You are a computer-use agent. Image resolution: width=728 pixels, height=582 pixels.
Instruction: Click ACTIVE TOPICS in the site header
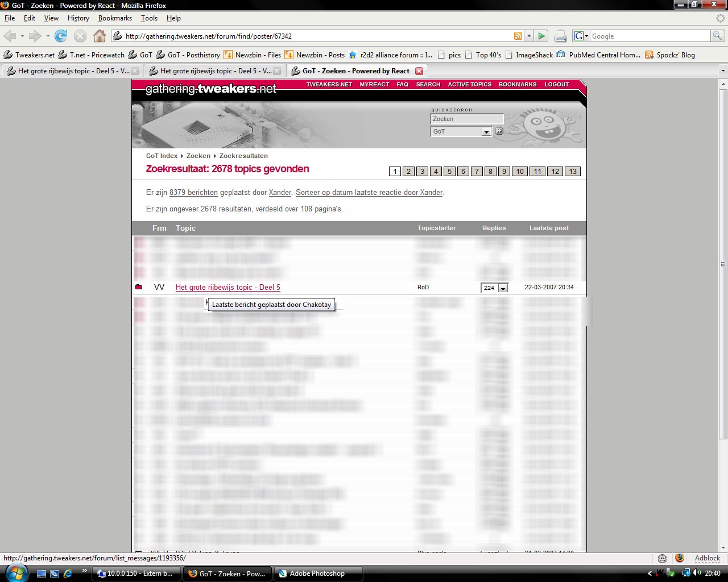[x=469, y=85]
